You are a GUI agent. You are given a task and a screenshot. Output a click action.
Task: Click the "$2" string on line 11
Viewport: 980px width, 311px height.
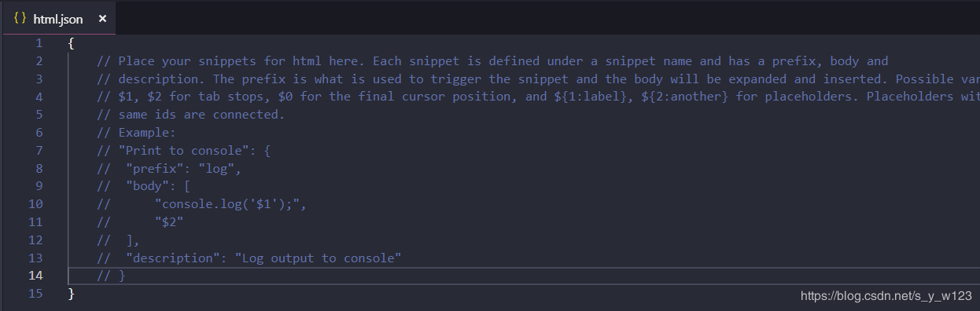tap(169, 221)
